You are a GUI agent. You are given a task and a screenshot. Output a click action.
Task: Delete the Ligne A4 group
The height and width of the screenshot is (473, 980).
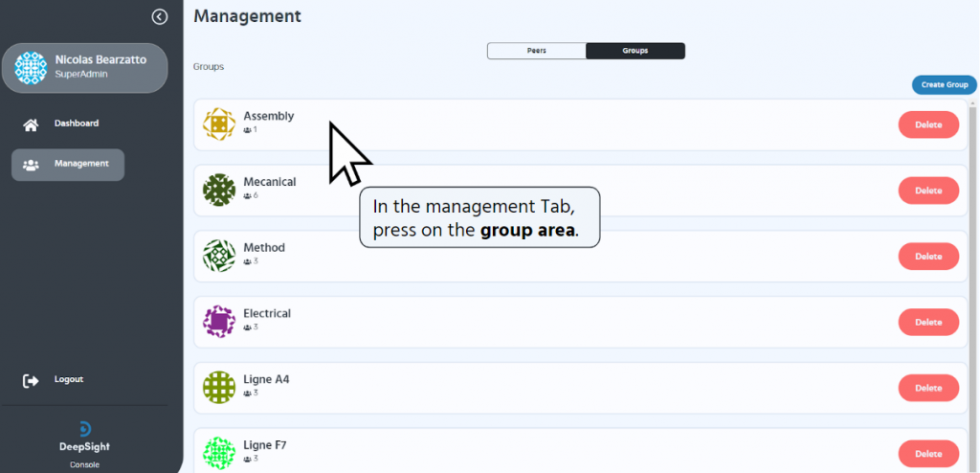(x=928, y=387)
